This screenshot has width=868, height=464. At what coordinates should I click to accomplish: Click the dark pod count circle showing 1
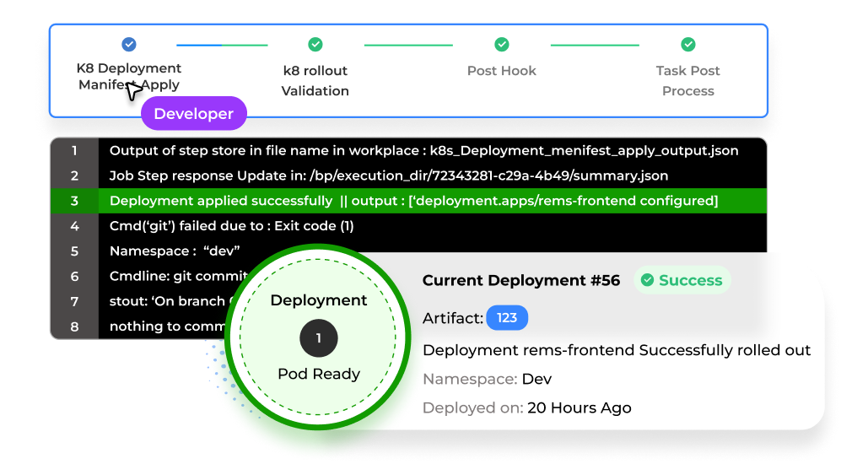point(319,338)
